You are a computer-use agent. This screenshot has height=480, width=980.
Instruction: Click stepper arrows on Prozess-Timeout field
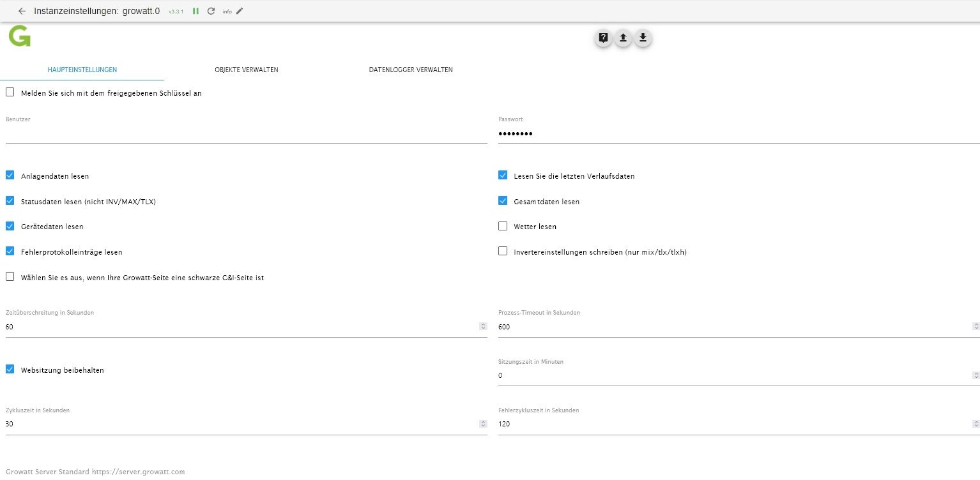pyautogui.click(x=976, y=327)
